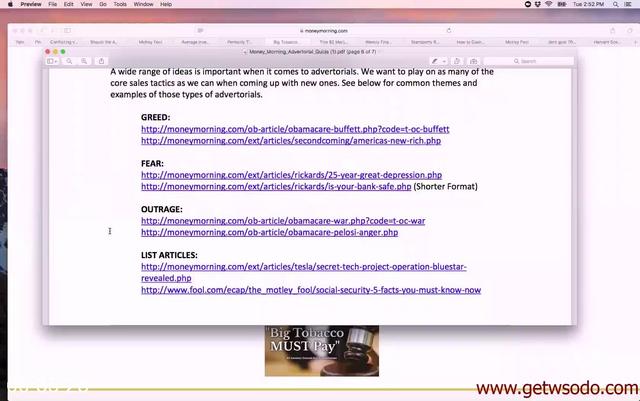Open the Go menu
The height and width of the screenshot is (401, 640).
click(103, 4)
